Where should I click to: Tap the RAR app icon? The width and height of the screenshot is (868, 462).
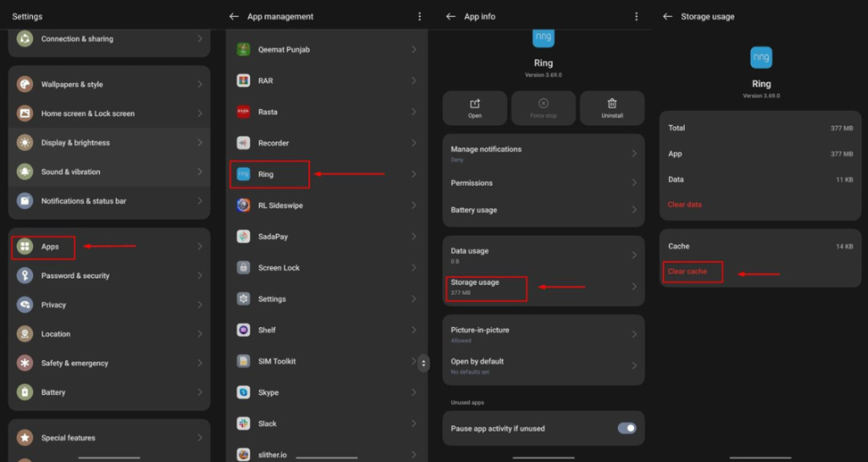[x=243, y=81]
